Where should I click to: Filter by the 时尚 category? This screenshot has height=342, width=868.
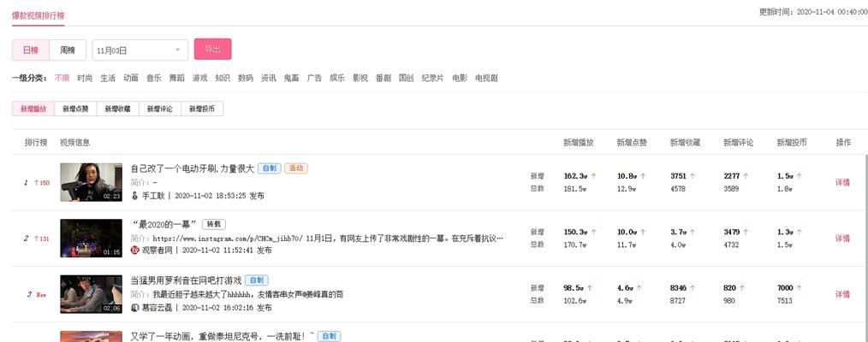click(x=85, y=79)
